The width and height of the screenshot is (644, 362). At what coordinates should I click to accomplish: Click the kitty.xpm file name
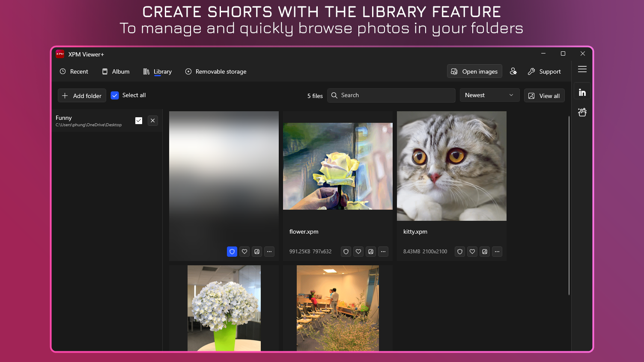click(x=415, y=231)
